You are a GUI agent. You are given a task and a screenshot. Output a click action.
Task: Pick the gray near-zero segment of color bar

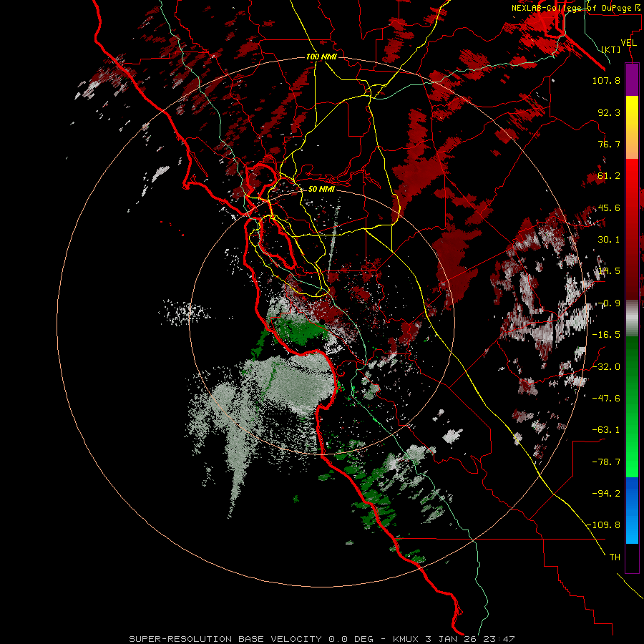[632, 318]
